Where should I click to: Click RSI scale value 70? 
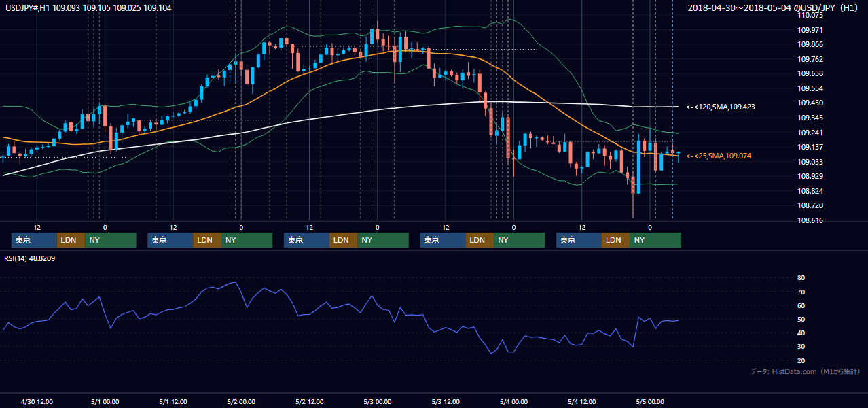click(x=801, y=292)
